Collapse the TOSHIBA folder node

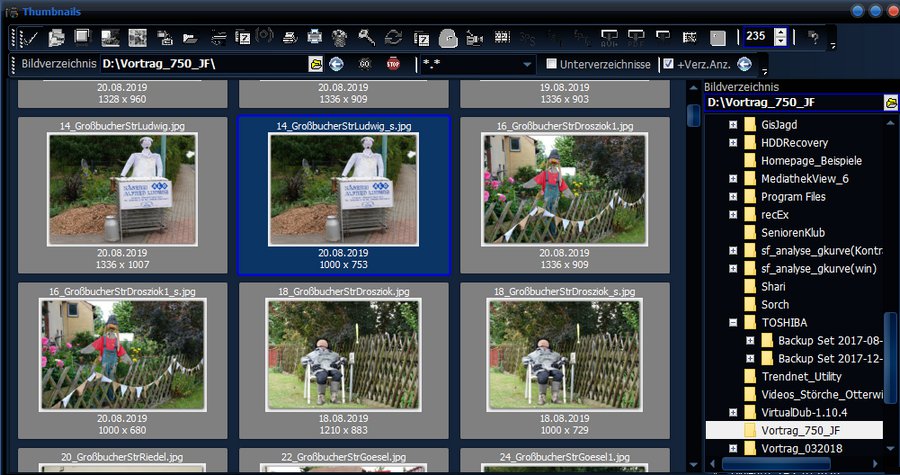pyautogui.click(x=733, y=322)
